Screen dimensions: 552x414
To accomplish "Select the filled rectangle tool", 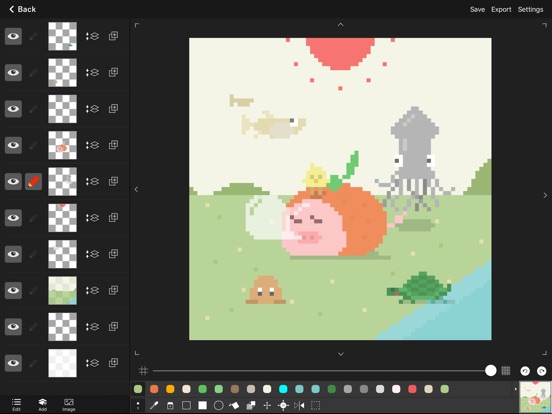I will click(202, 406).
